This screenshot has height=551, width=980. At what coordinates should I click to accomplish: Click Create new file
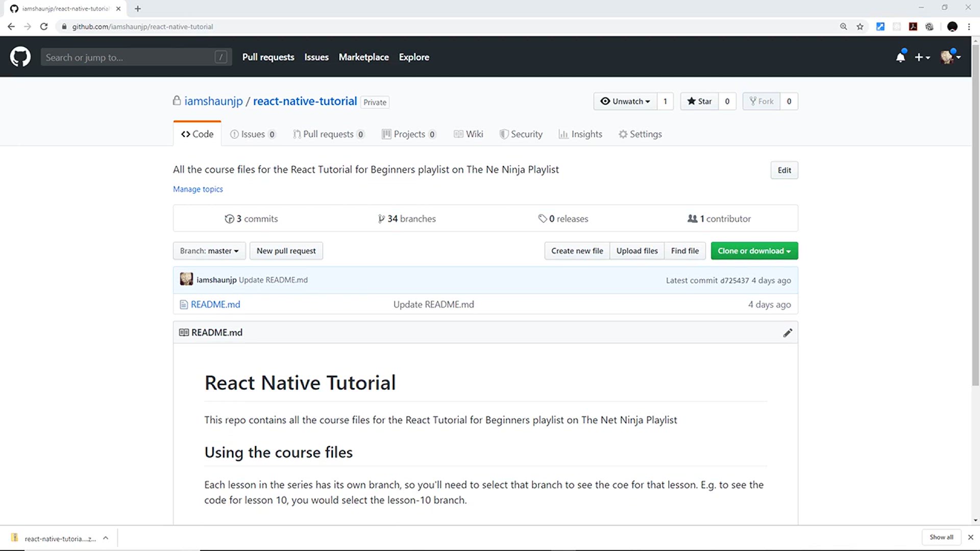577,251
